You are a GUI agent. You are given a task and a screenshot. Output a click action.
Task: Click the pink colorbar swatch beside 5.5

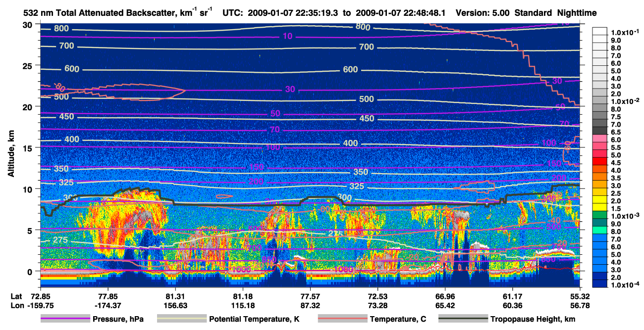[601, 147]
